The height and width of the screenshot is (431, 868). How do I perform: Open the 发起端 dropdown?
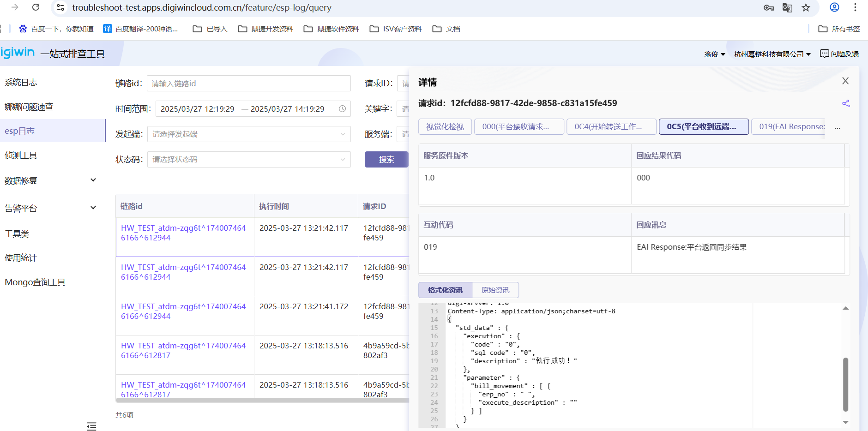point(249,134)
